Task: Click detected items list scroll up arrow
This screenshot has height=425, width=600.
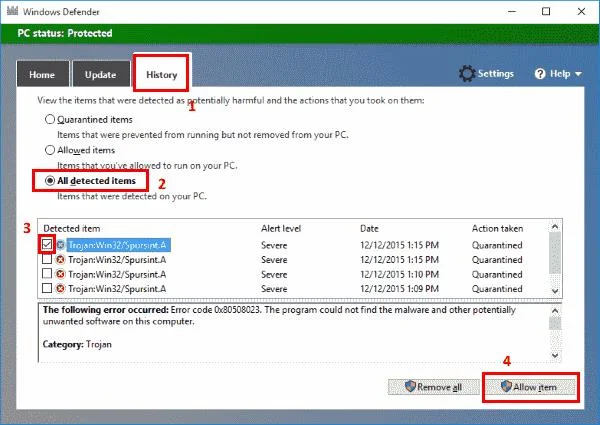Action: click(x=555, y=227)
